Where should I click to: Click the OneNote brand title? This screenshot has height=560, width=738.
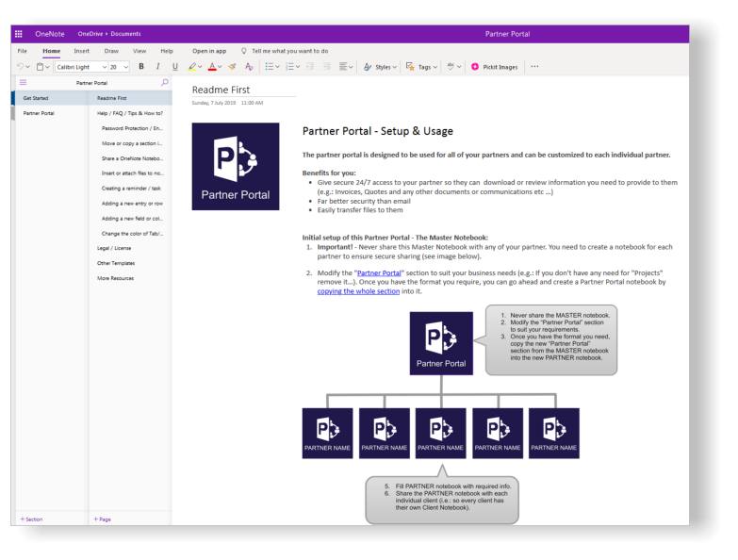49,34
